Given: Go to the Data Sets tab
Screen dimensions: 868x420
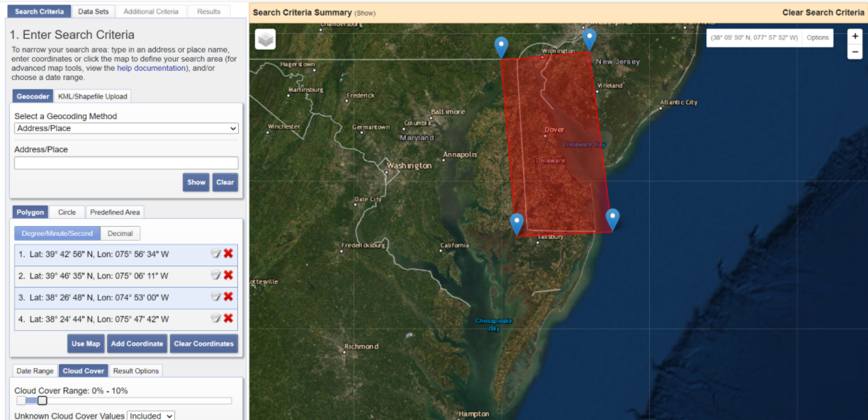Looking at the screenshot, I should (x=94, y=11).
